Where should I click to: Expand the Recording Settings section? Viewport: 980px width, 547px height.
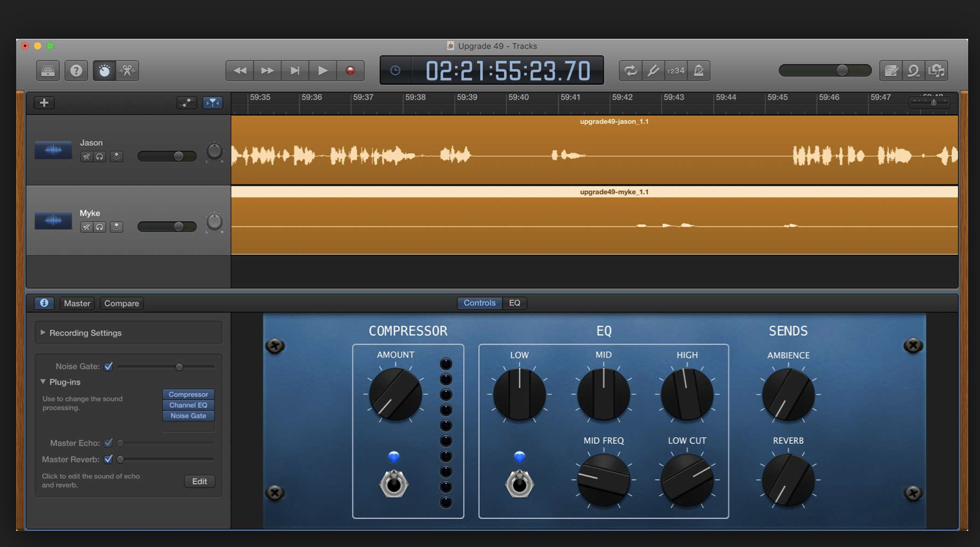point(43,333)
